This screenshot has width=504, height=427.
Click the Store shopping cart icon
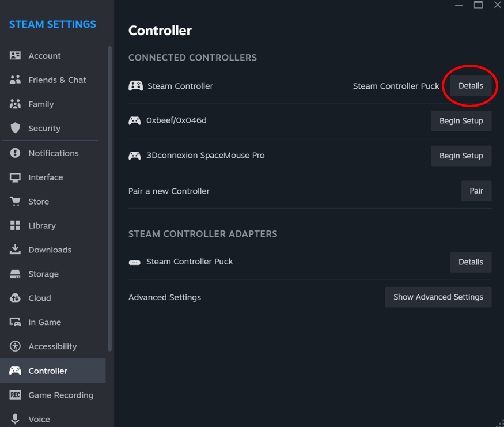click(15, 201)
